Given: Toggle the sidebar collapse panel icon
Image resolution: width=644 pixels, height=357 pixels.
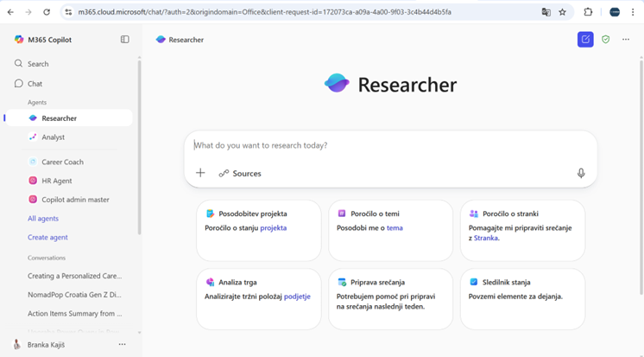Looking at the screenshot, I should pos(125,40).
